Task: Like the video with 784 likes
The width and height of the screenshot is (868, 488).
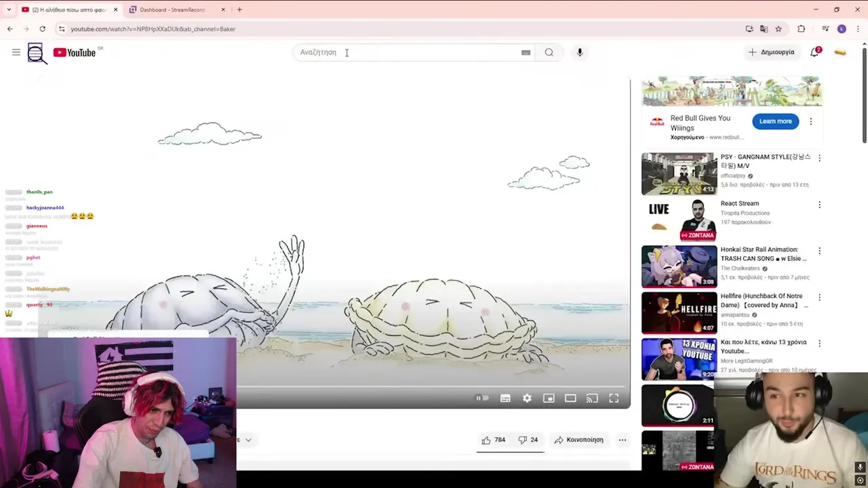Action: pos(494,440)
